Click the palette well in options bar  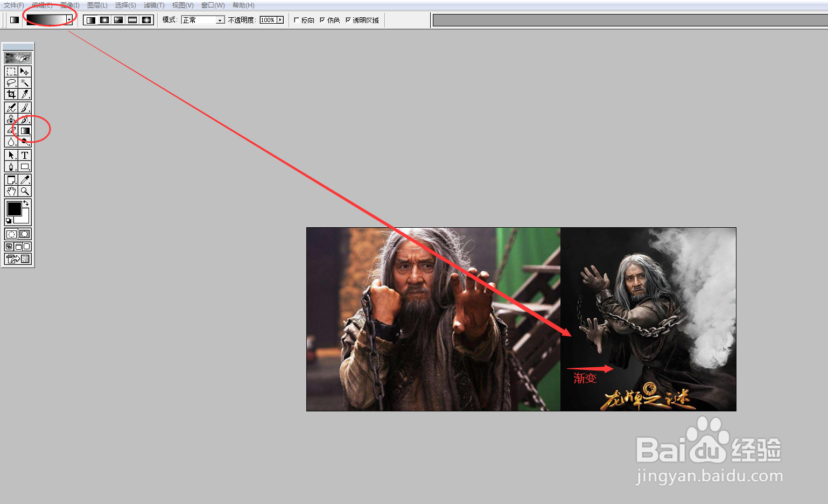tap(630, 20)
